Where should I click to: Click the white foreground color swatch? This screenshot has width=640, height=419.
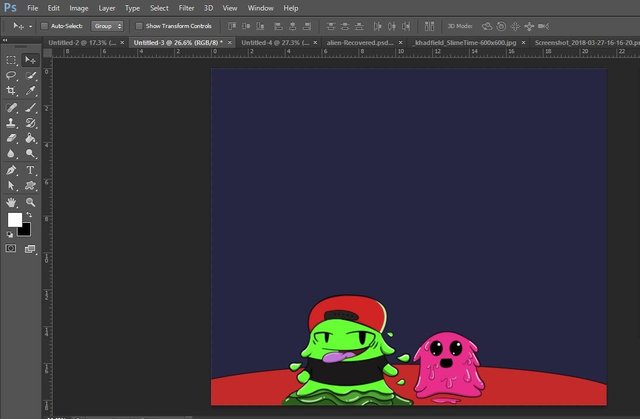click(13, 219)
